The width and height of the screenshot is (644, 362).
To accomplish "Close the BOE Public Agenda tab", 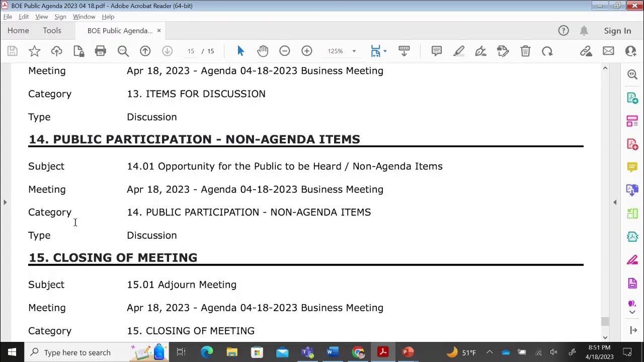I will (159, 31).
